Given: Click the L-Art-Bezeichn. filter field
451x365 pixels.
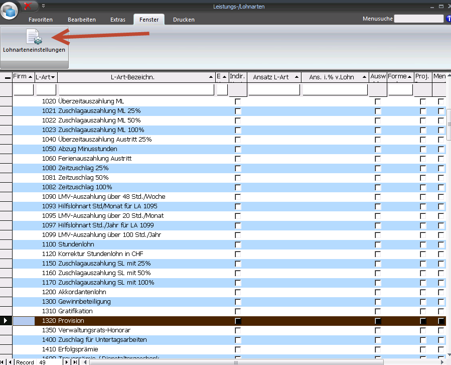Looking at the screenshot, I should (x=136, y=90).
